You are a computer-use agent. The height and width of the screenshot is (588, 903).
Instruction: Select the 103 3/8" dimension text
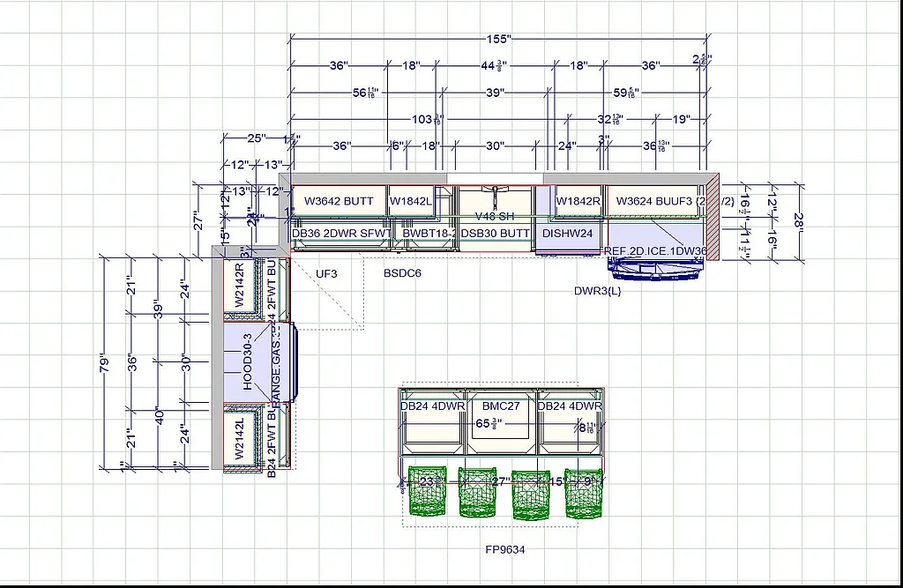(428, 119)
